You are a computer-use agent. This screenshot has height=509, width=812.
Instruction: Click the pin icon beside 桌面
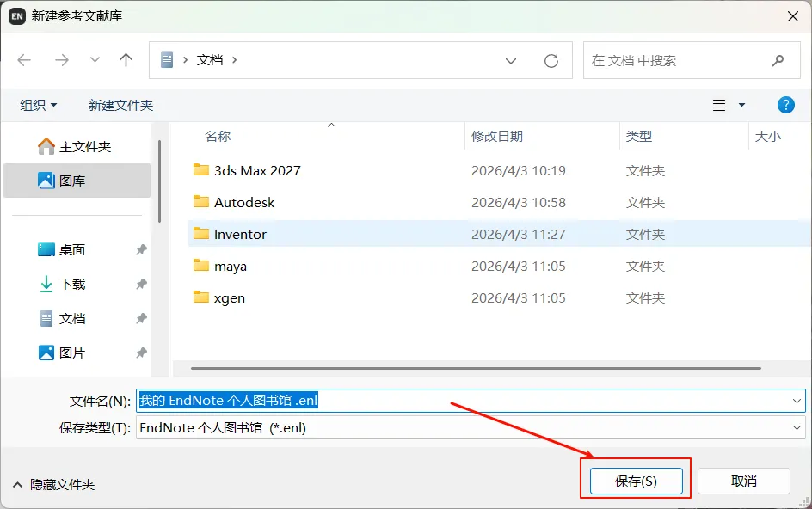[x=141, y=249]
